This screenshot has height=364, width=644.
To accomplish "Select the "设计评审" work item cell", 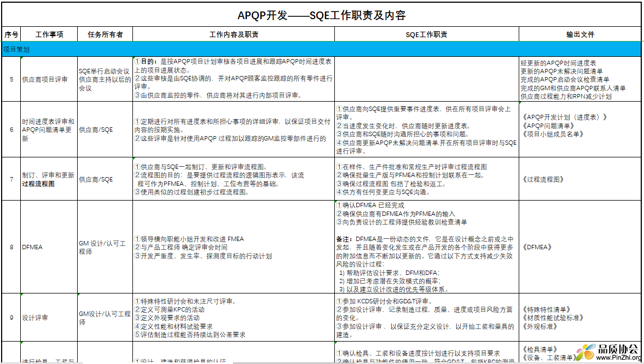I will (49, 317).
